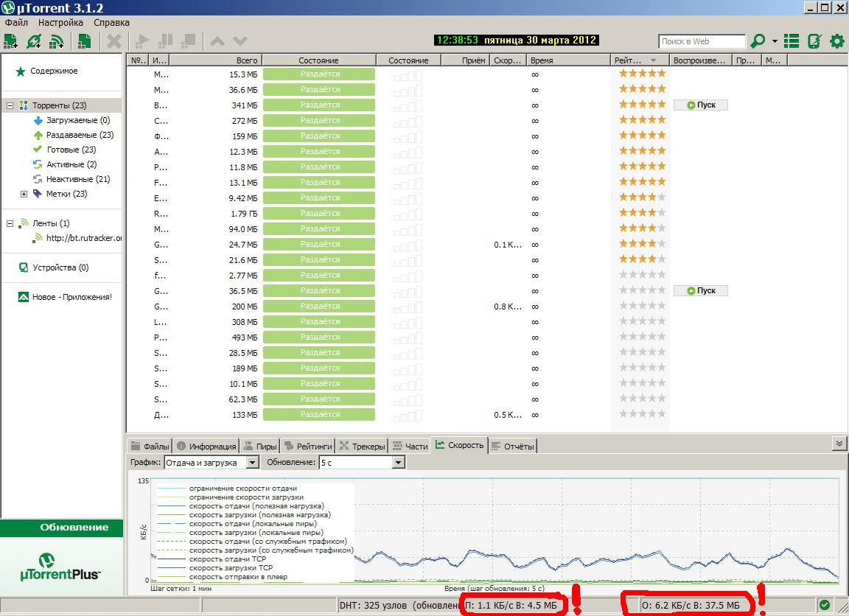This screenshot has height=616, width=849.
Task: Click Раздаётся status bar of 133 МБ row
Action: click(x=319, y=415)
